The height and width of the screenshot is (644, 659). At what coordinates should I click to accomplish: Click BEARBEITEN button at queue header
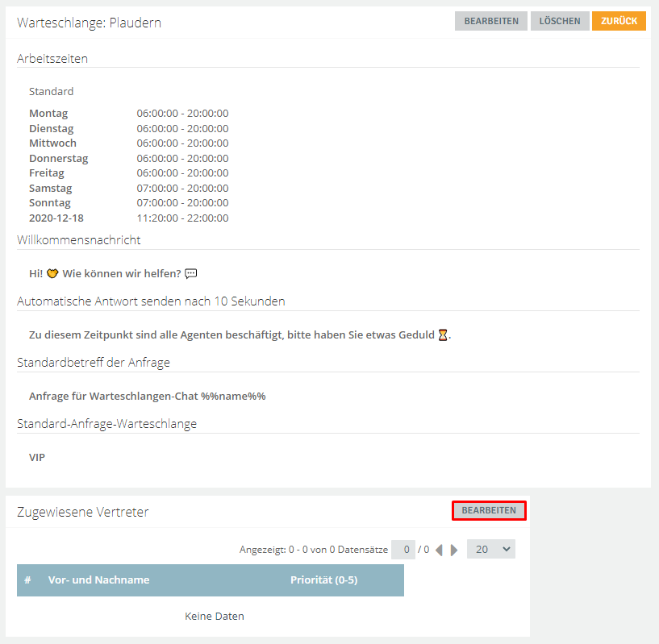tap(491, 21)
